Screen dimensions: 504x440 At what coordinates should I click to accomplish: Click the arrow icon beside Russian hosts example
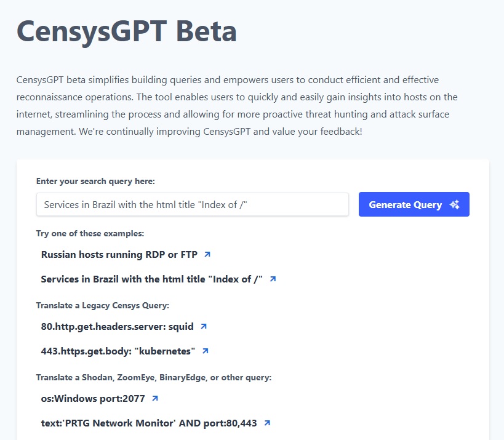[207, 254]
